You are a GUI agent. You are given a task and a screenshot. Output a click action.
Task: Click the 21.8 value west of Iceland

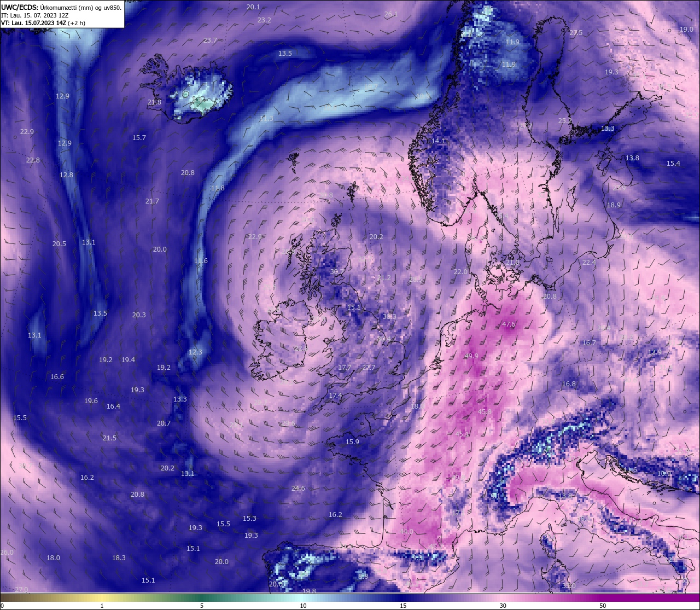pyautogui.click(x=154, y=102)
